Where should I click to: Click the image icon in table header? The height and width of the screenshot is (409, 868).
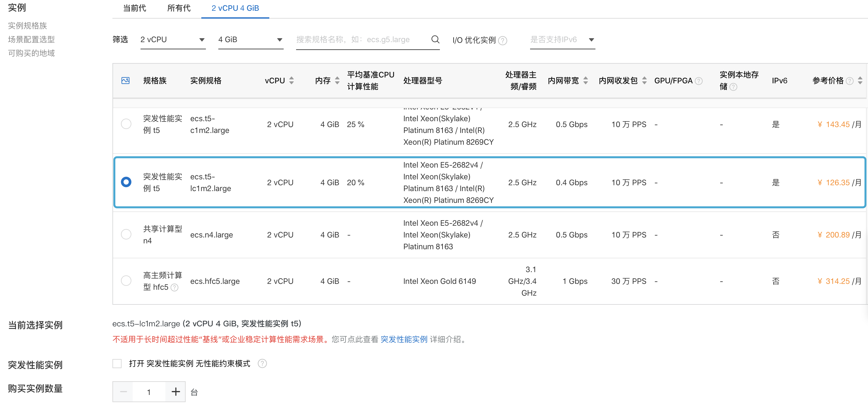pyautogui.click(x=125, y=80)
